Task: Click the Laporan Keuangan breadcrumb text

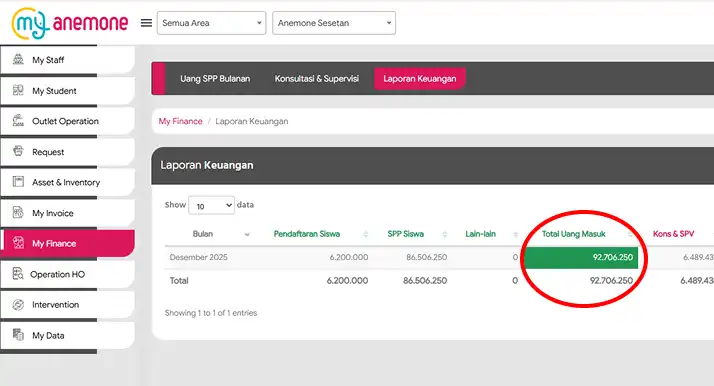Action: pyautogui.click(x=251, y=121)
